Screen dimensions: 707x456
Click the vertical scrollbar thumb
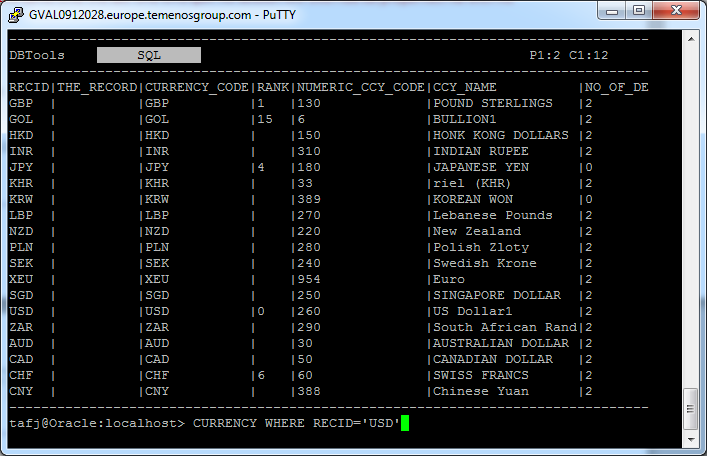coord(691,409)
